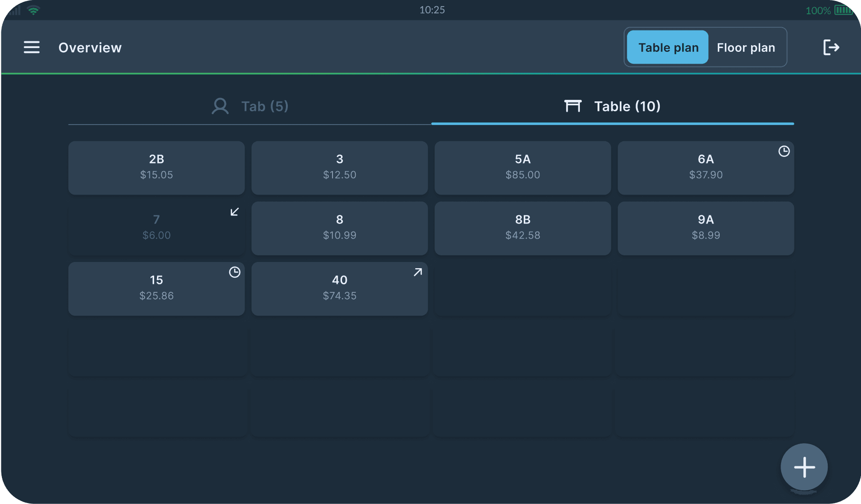861x504 pixels.
Task: Open table 3 with $12.50
Action: coord(340,168)
